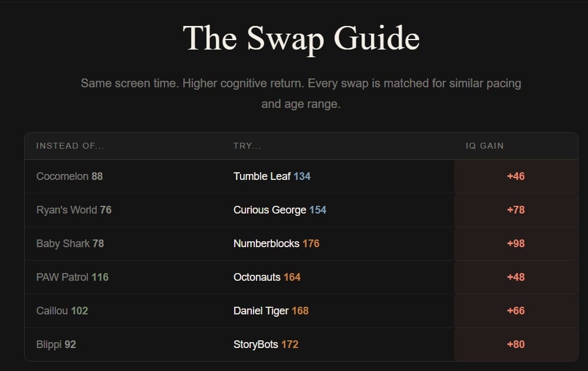
Task: Click the "IQ Gain" column header
Action: 485,146
